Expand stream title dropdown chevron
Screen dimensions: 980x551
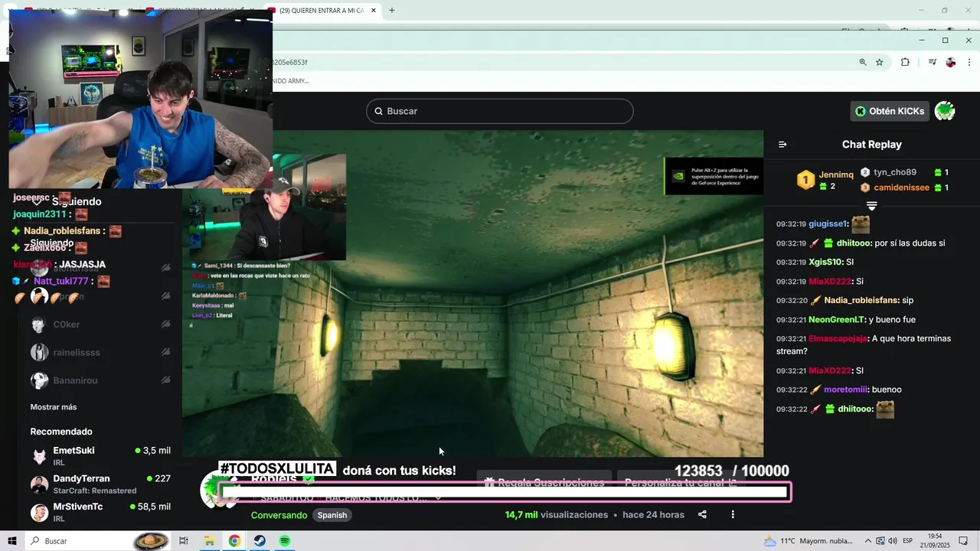click(x=438, y=498)
